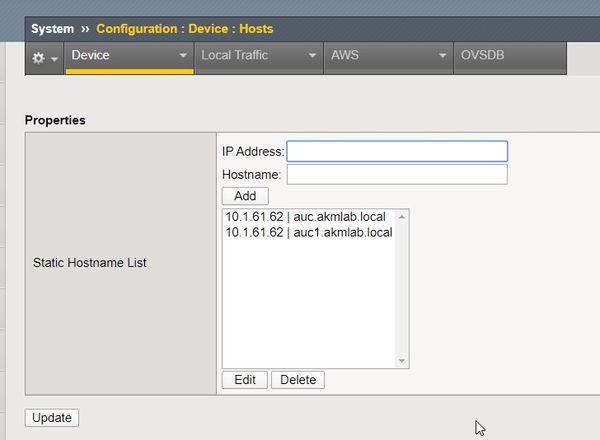Click the hostname list scroll-down arrow

(402, 360)
